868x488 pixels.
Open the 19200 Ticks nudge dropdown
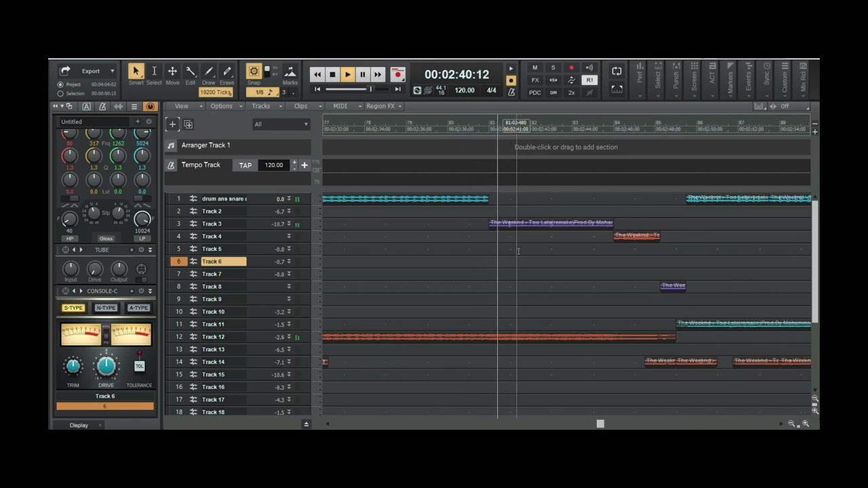pyautogui.click(x=216, y=92)
